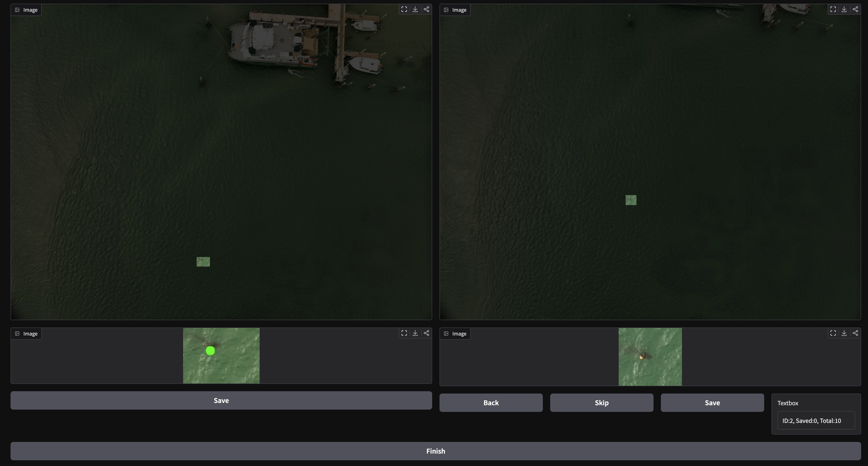Screen dimensions: 868x466
Task: Open fullscreen view of top-right image
Action: coord(833,9)
